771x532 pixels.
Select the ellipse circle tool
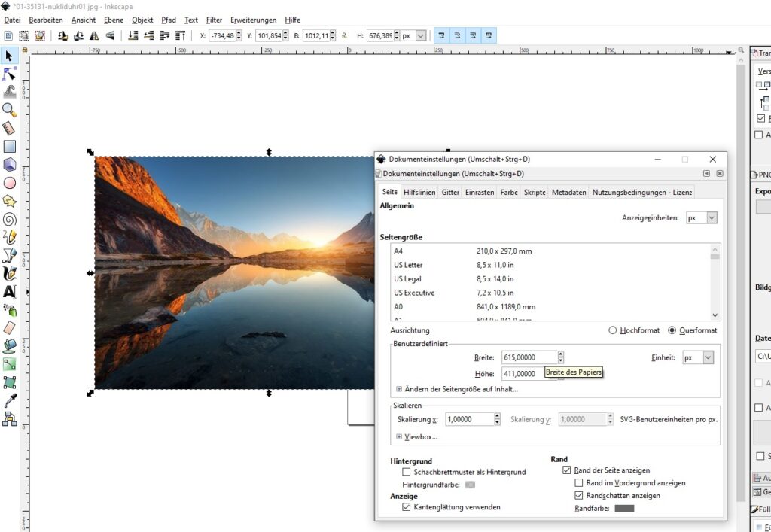click(x=9, y=183)
